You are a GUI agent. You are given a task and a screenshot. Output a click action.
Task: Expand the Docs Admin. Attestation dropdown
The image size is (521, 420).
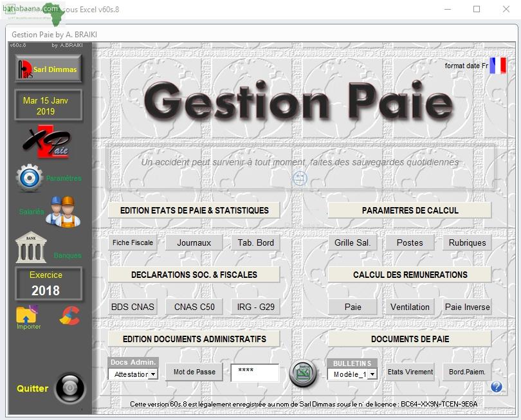(x=153, y=374)
